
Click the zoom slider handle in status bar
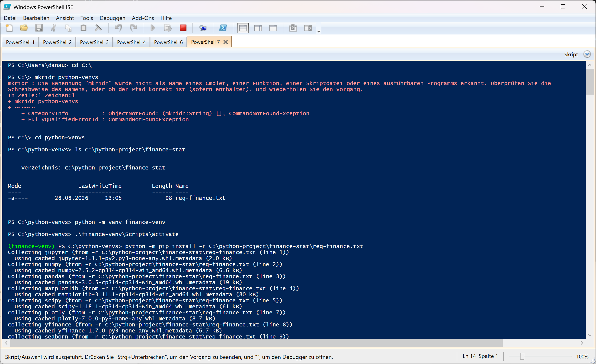tap(522, 356)
